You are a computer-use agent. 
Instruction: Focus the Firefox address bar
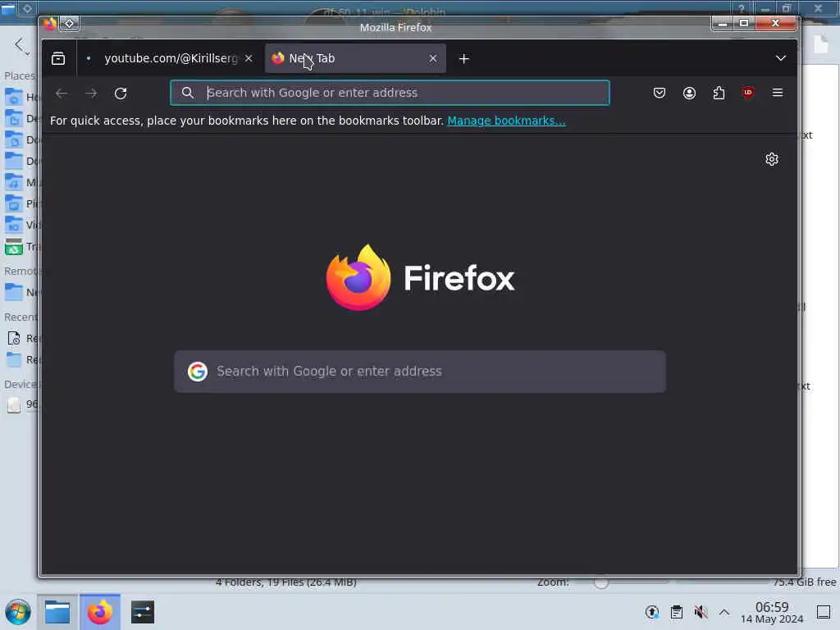(390, 93)
